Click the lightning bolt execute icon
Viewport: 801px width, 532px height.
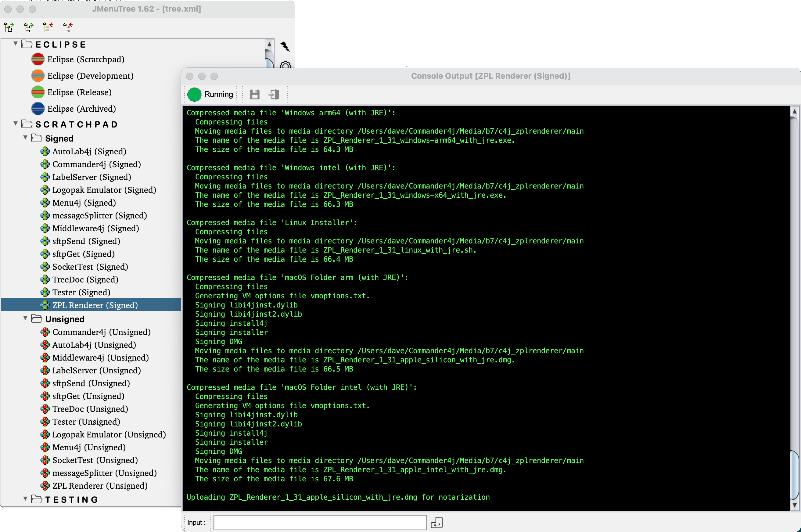click(x=285, y=46)
